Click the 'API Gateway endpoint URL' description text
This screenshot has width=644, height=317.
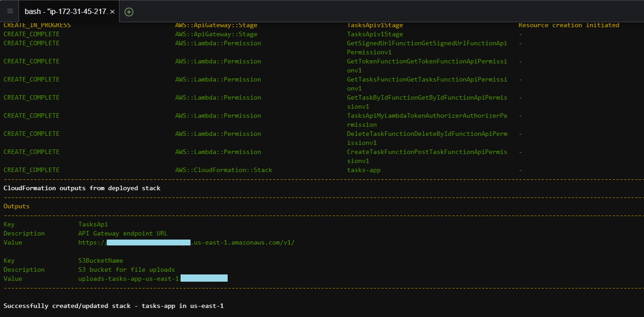point(123,234)
